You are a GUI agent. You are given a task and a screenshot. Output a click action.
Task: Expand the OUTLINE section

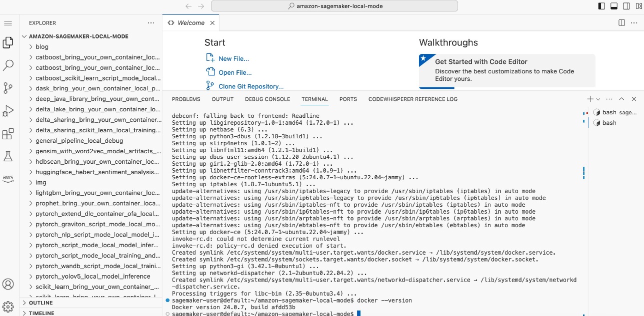click(91, 303)
